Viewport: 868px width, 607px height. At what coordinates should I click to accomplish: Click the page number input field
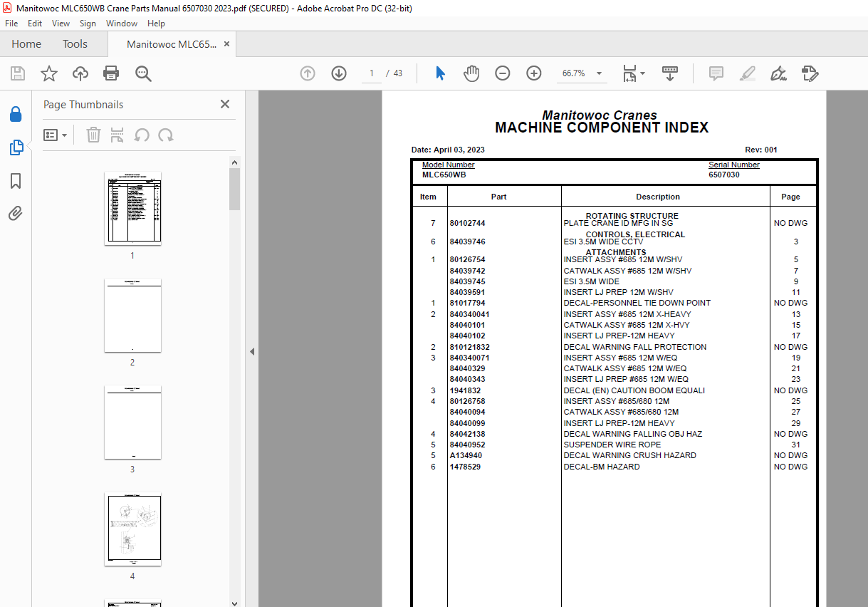tap(372, 73)
